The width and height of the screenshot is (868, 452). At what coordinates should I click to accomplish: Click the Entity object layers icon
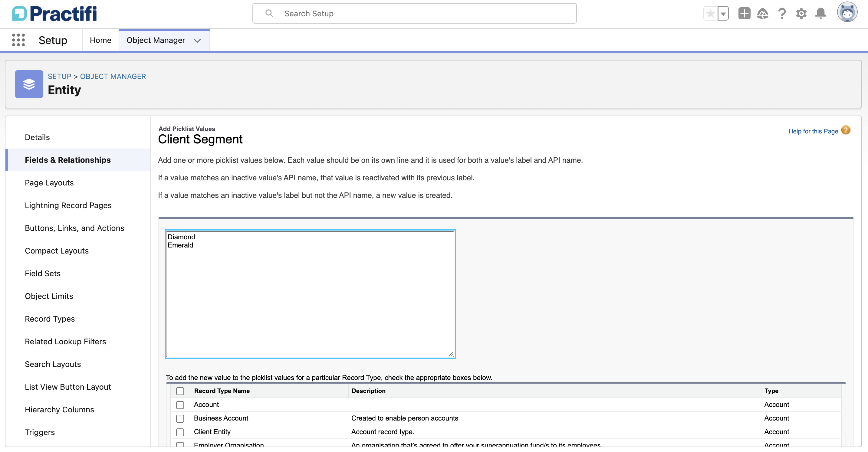(29, 84)
